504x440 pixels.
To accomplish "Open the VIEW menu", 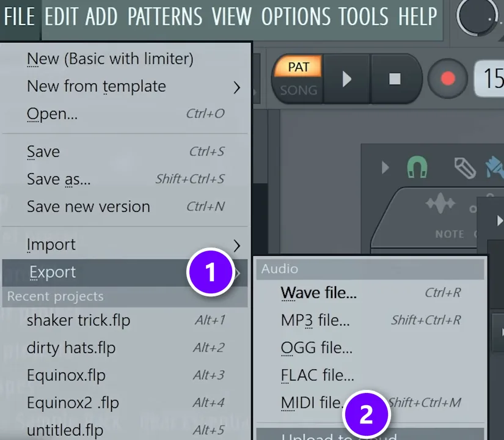I will pyautogui.click(x=232, y=16).
